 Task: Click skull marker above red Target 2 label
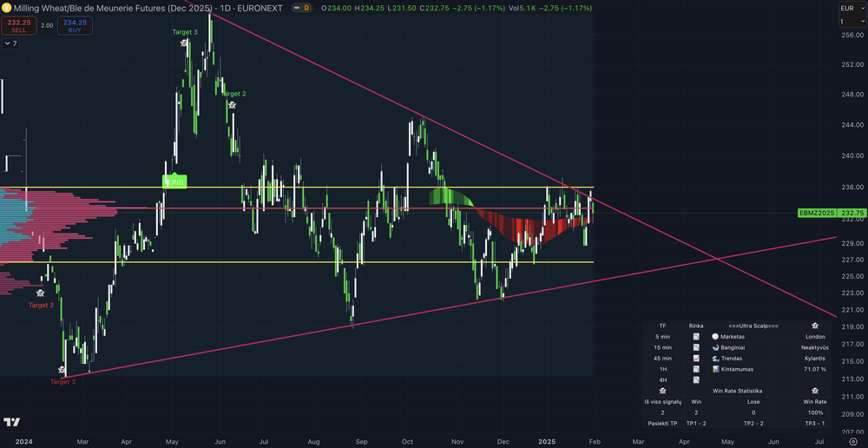click(41, 293)
